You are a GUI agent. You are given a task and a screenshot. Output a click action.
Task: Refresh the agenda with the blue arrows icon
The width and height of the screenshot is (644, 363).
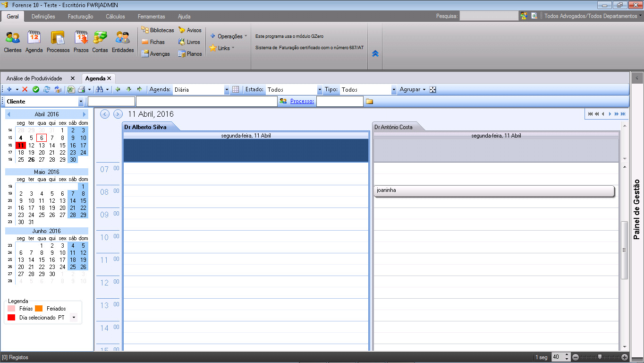[47, 89]
